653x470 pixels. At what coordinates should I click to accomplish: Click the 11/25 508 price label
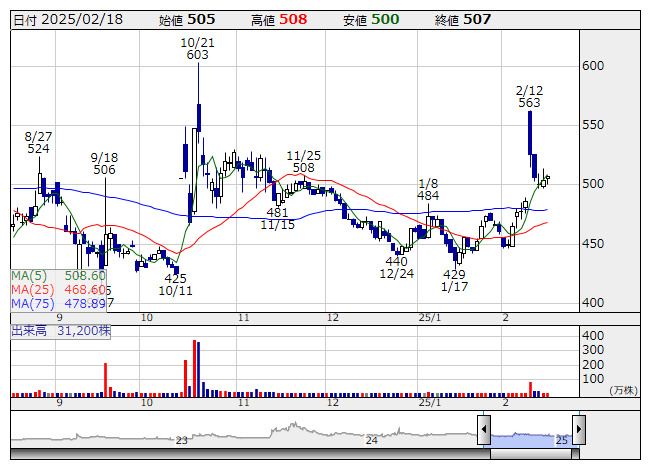(x=304, y=162)
